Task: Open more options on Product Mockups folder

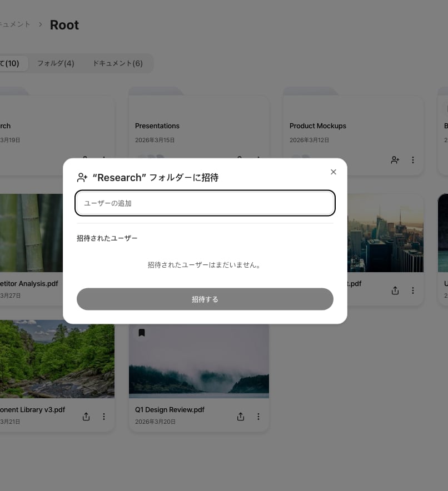Action: pos(413,160)
